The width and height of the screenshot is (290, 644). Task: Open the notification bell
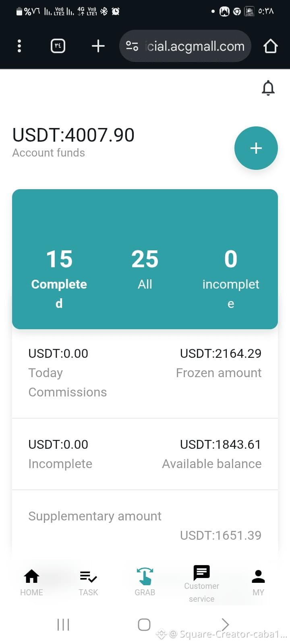(x=268, y=88)
